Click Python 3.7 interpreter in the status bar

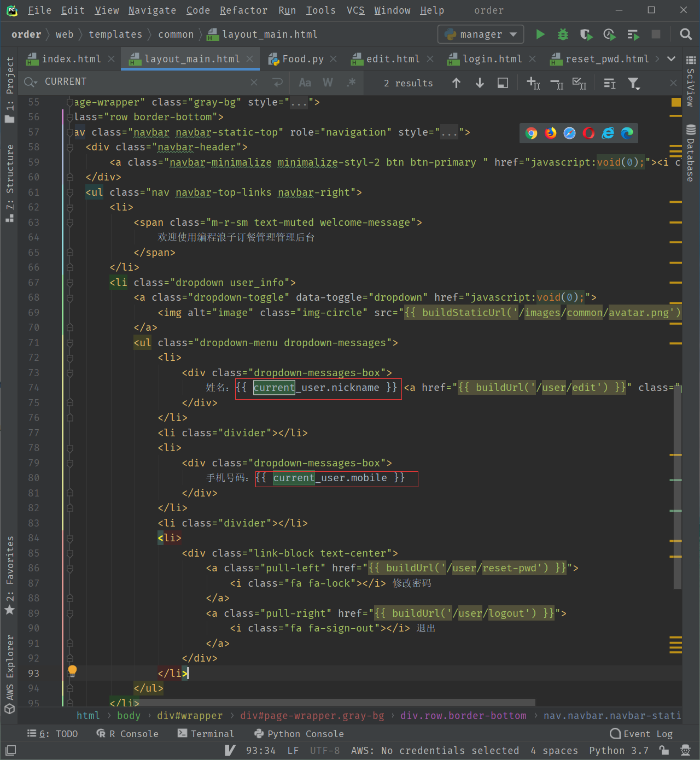(619, 750)
